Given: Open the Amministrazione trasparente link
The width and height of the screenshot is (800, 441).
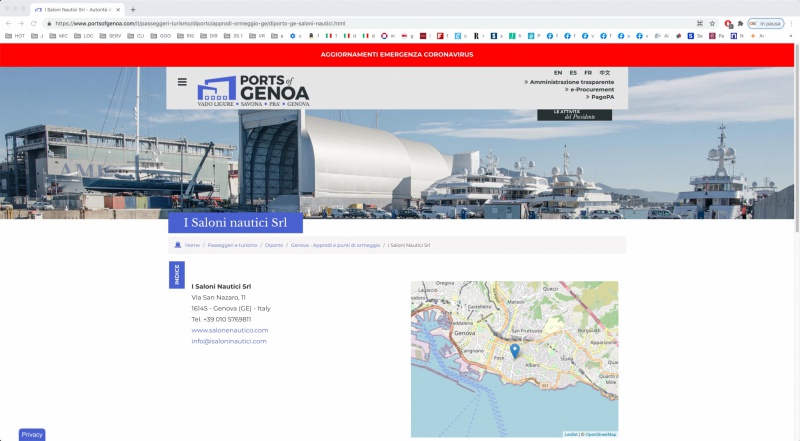Looking at the screenshot, I should [x=570, y=81].
